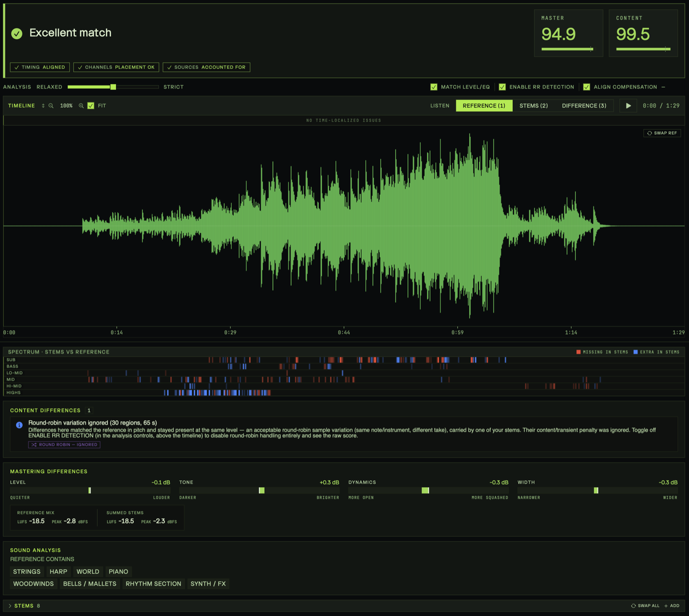The height and width of the screenshot is (616, 689).
Task: Click the Reference Mix LUFS -18.5 value
Action: [x=37, y=521]
